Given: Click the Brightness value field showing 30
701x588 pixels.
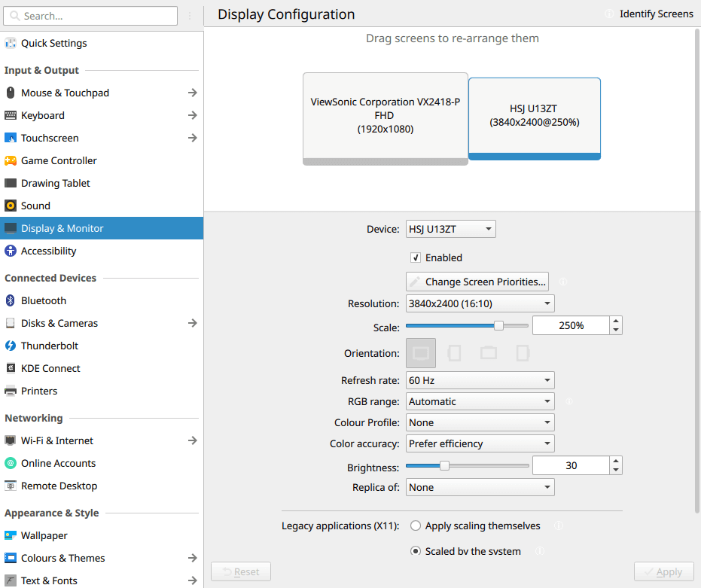Looking at the screenshot, I should [571, 465].
